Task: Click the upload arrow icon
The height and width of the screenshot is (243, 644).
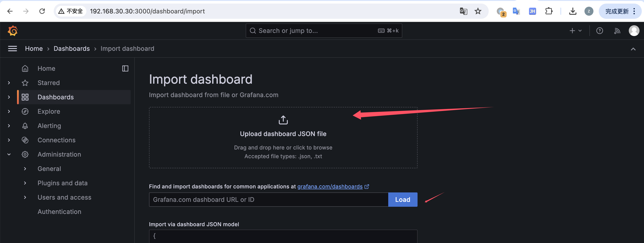Action: 283,120
